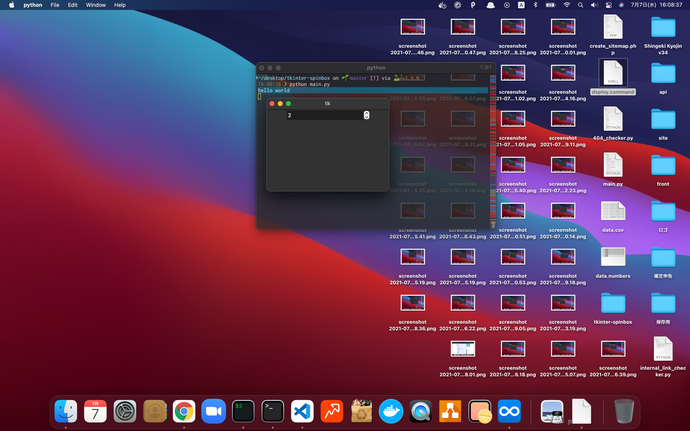Open the app icon with yellow pill
The width and height of the screenshot is (690, 431).
(480, 411)
